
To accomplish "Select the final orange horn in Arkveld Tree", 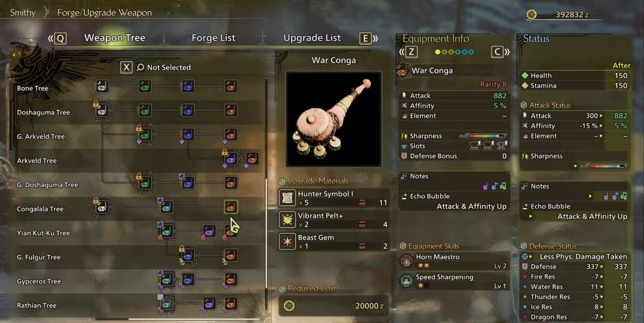I will pos(252,158).
